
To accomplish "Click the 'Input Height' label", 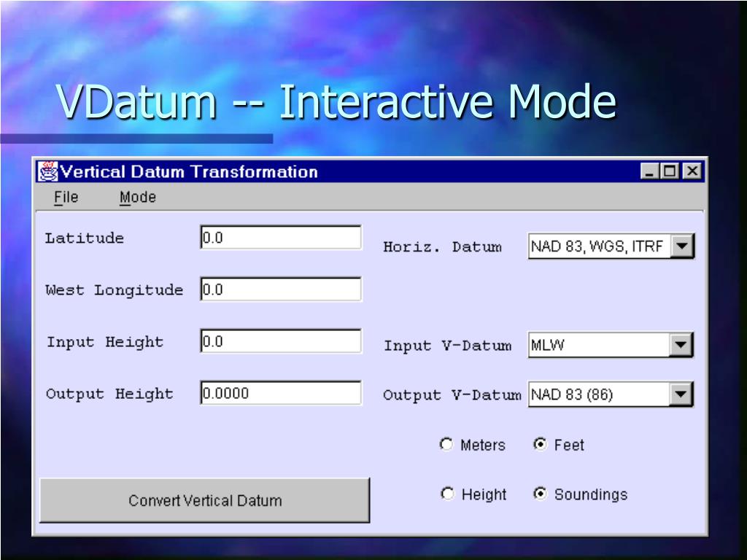I will (105, 342).
